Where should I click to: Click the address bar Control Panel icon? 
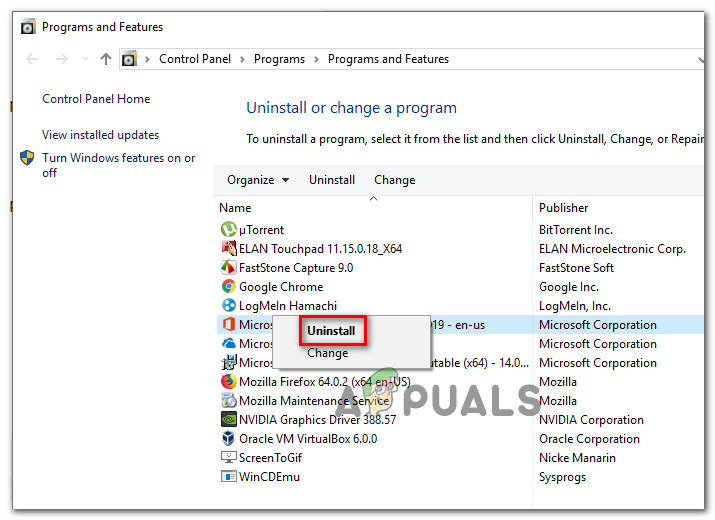129,59
